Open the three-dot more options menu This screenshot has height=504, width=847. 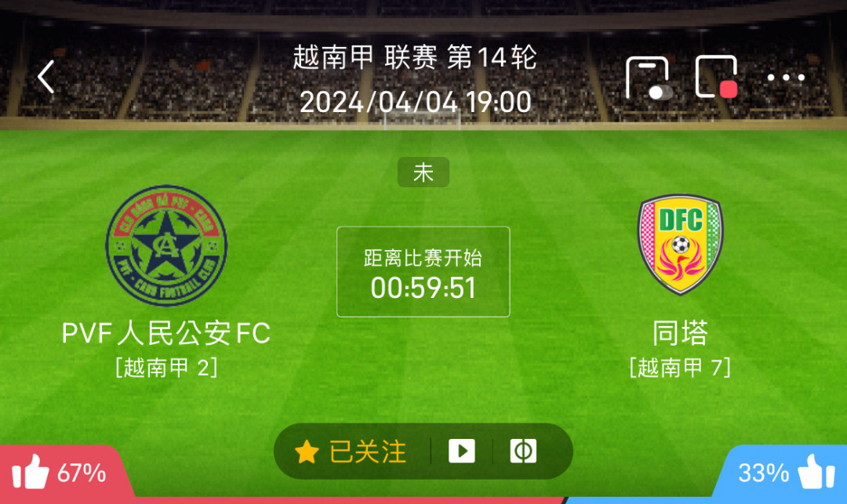786,77
